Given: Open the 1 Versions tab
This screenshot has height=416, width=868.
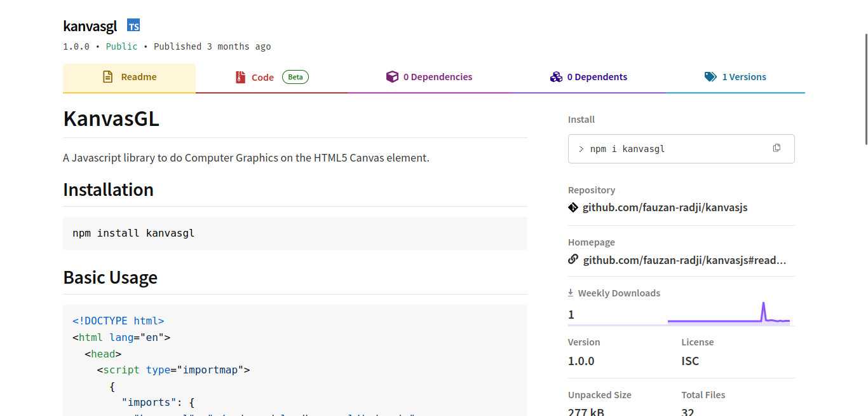Looking at the screenshot, I should (x=743, y=77).
